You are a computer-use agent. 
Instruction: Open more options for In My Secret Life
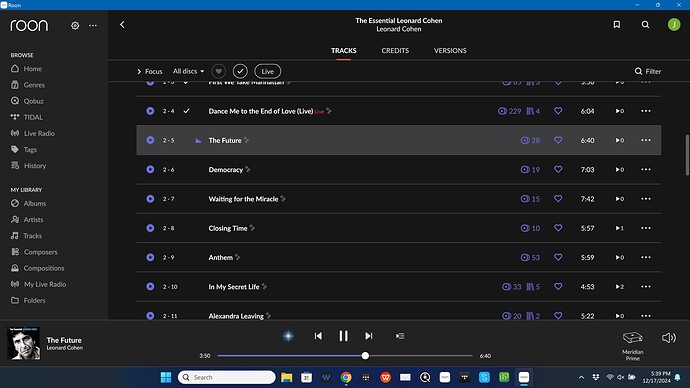click(x=646, y=286)
